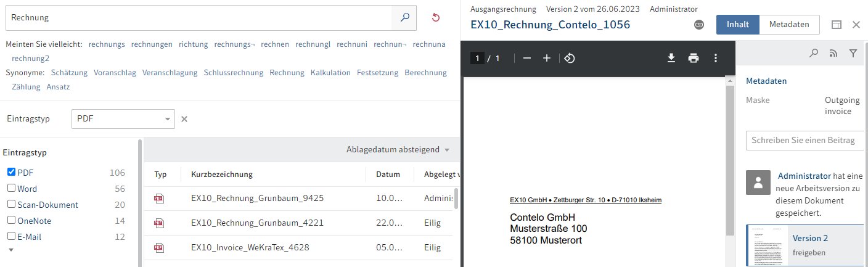Click the feed comment input field

tap(805, 141)
